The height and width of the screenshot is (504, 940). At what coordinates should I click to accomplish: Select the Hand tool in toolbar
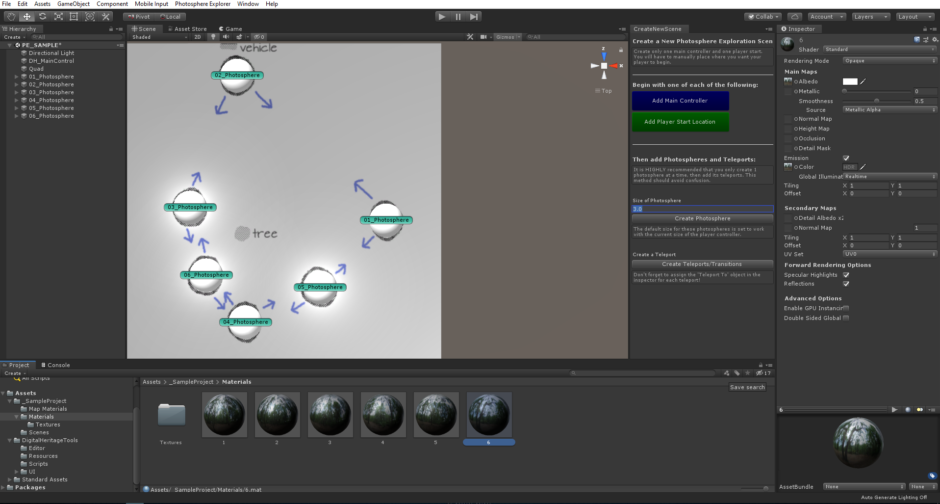[10, 17]
